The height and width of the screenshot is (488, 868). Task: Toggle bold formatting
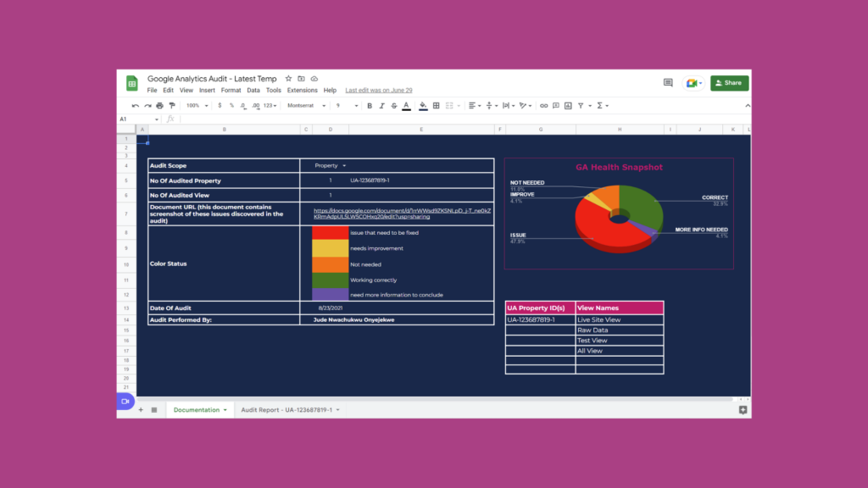tap(369, 105)
